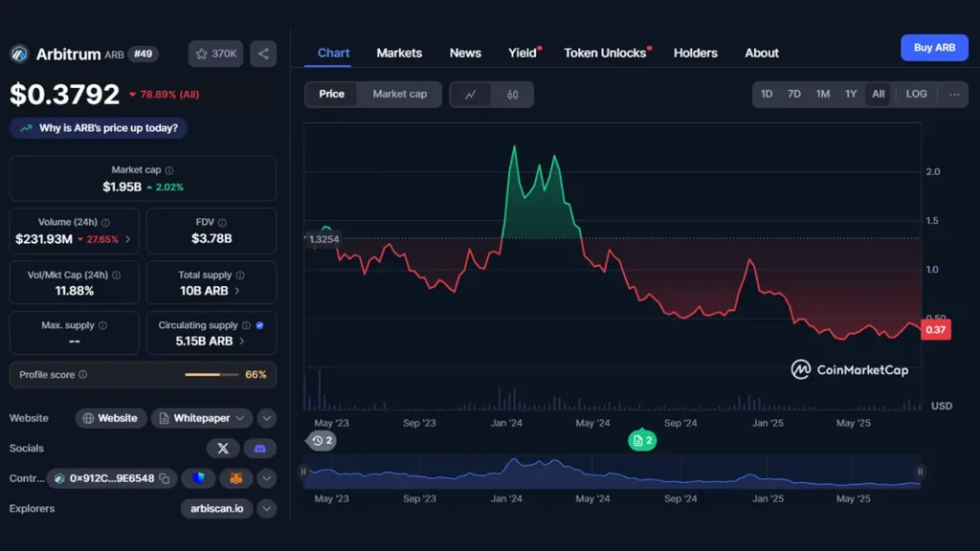Set chart range to All

[x=879, y=95]
